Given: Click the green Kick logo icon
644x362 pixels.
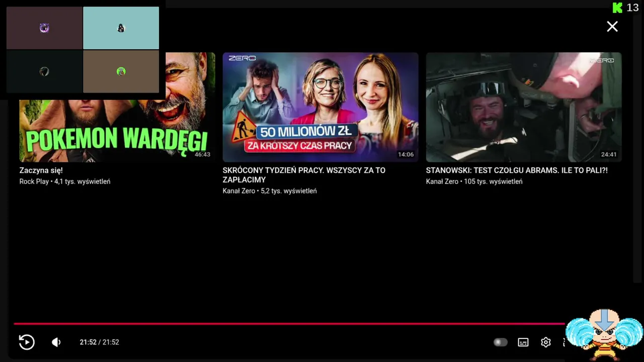Looking at the screenshot, I should pos(617,8).
